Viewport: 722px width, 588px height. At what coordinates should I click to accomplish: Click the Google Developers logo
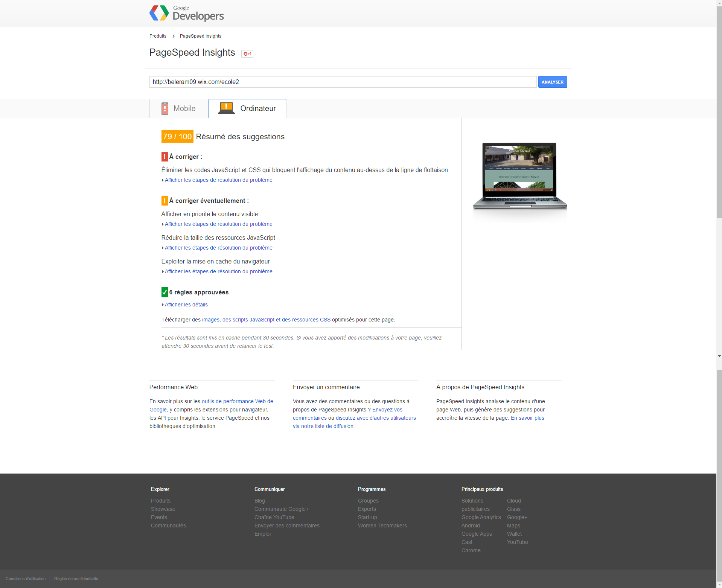186,13
